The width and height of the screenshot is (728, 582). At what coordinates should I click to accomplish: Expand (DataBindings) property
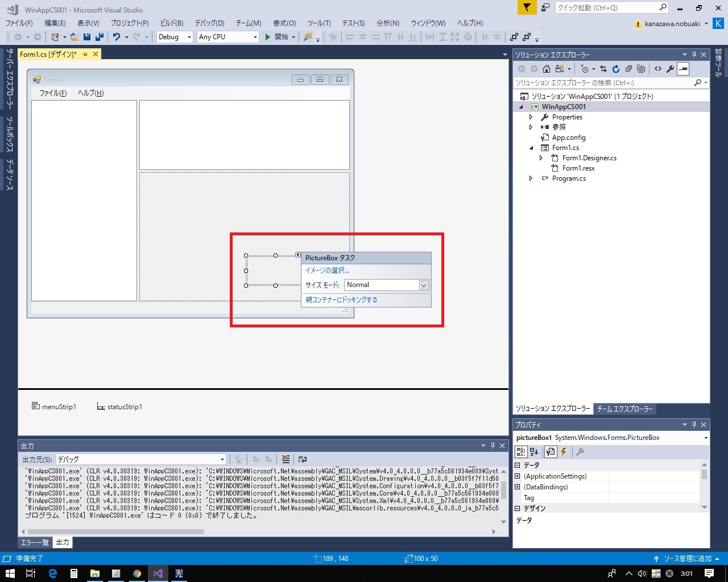(518, 487)
